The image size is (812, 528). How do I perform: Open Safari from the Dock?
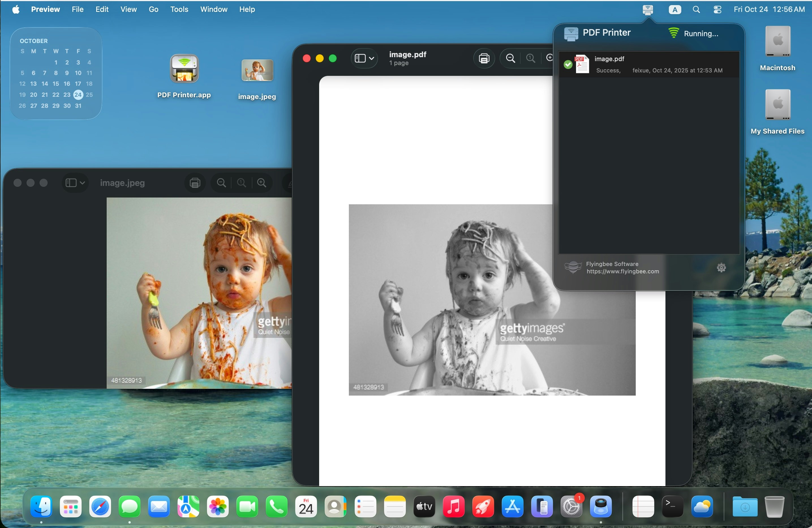pyautogui.click(x=100, y=507)
